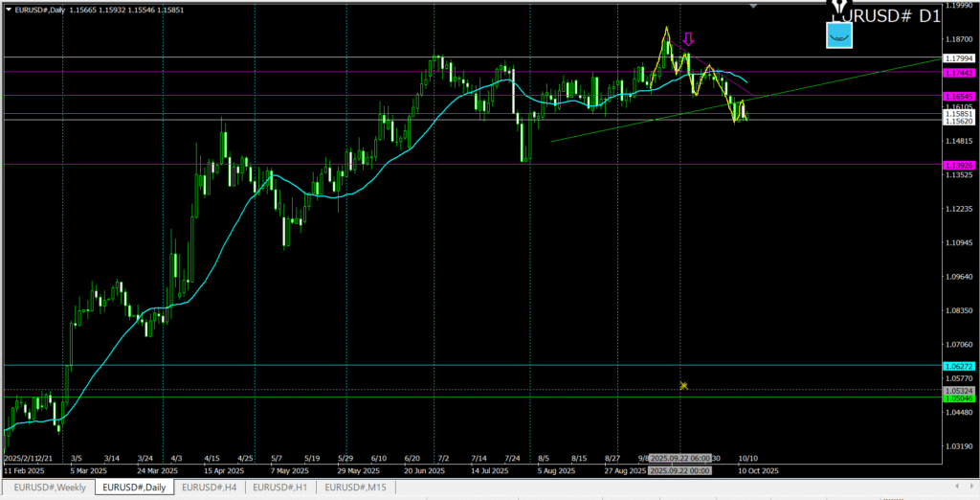Click the yellow cross marker on chart

pos(683,385)
